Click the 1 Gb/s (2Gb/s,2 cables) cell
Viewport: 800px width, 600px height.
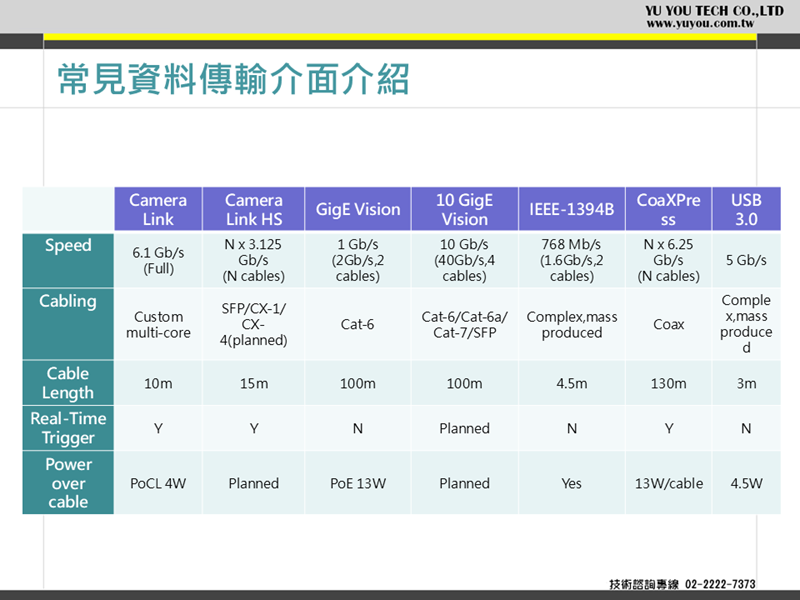point(358,260)
